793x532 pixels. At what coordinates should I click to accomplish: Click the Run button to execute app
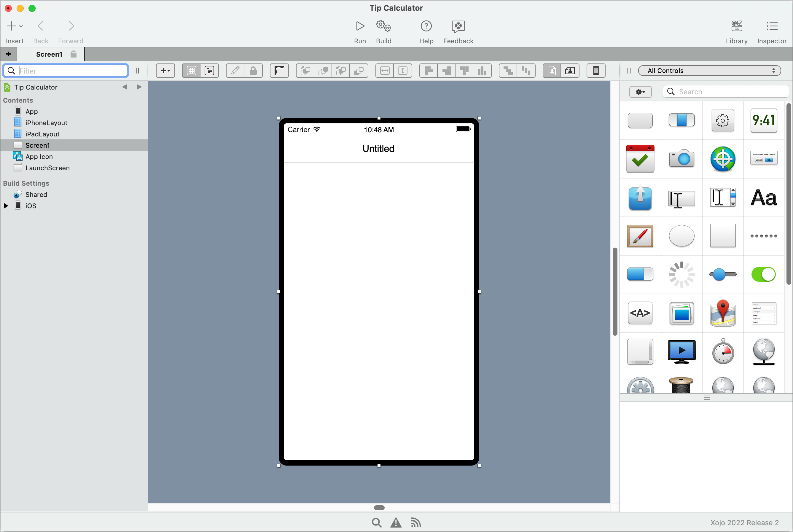360,26
